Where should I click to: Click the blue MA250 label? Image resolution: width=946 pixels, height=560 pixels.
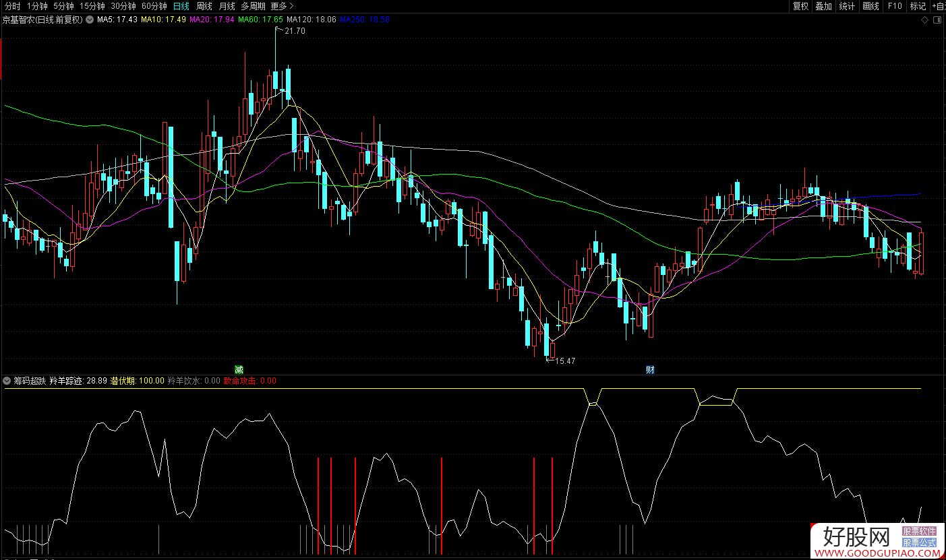pyautogui.click(x=364, y=20)
